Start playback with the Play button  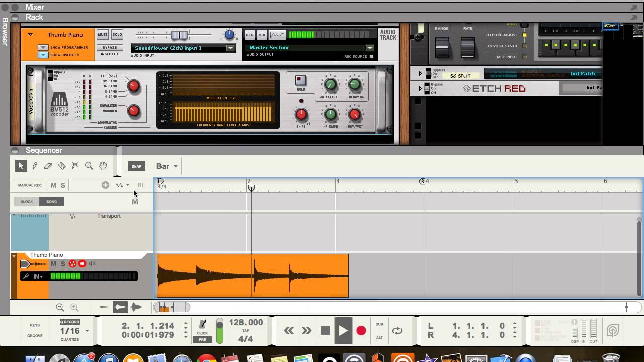(343, 330)
